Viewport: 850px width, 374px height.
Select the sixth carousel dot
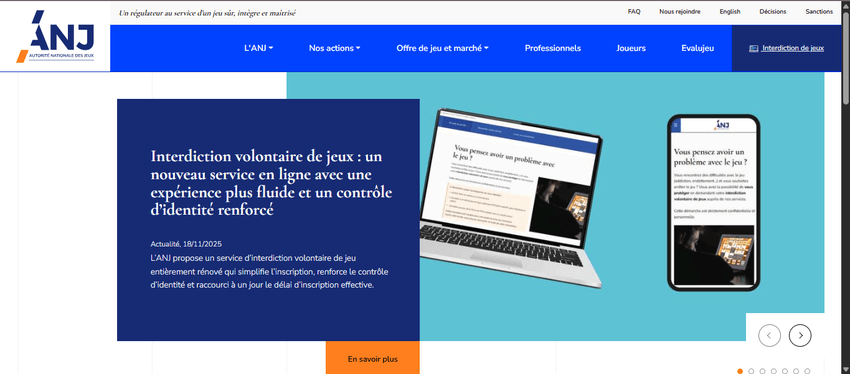point(796,371)
